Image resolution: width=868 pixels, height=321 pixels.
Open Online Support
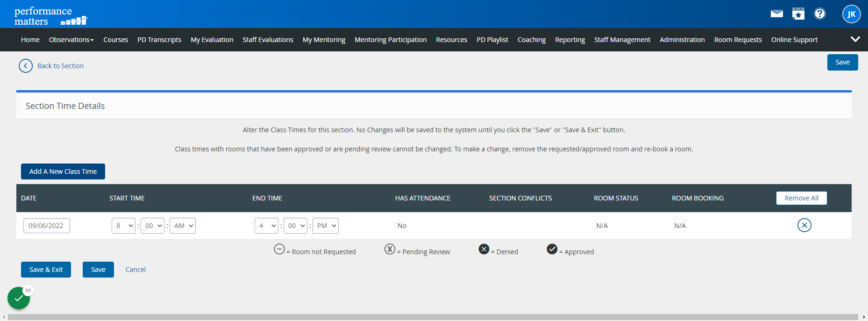tap(794, 40)
